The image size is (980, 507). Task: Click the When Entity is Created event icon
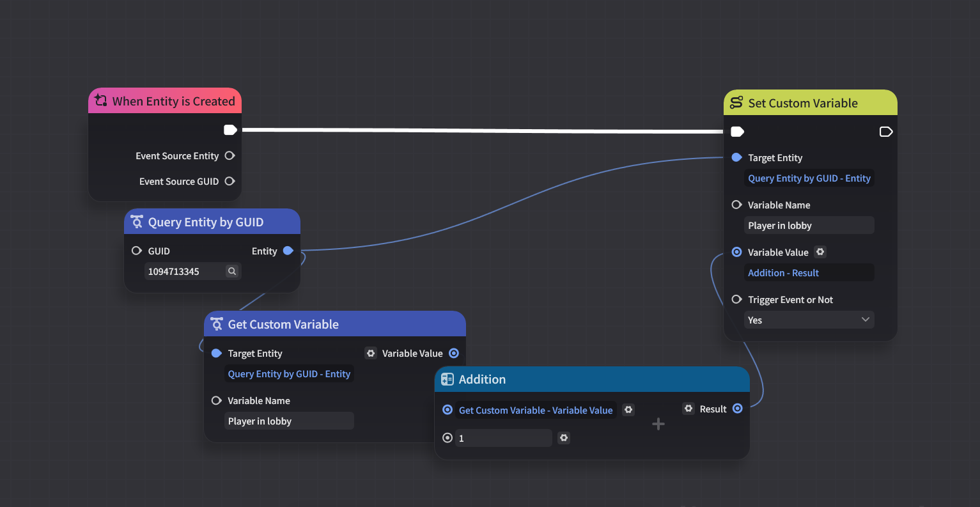(x=100, y=100)
